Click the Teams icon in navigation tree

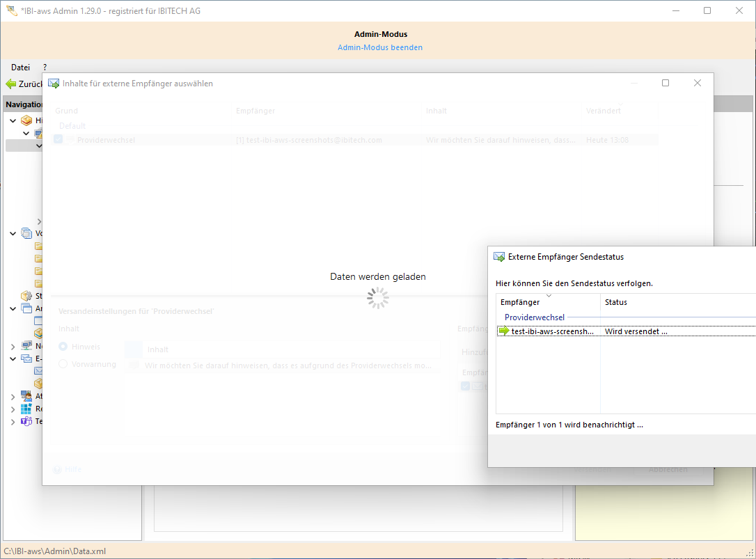pyautogui.click(x=26, y=421)
